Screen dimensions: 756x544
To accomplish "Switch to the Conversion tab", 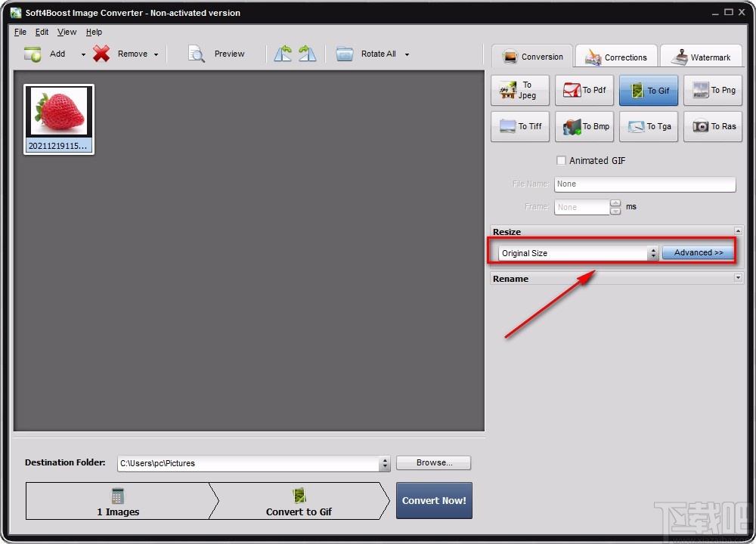I will click(x=532, y=57).
